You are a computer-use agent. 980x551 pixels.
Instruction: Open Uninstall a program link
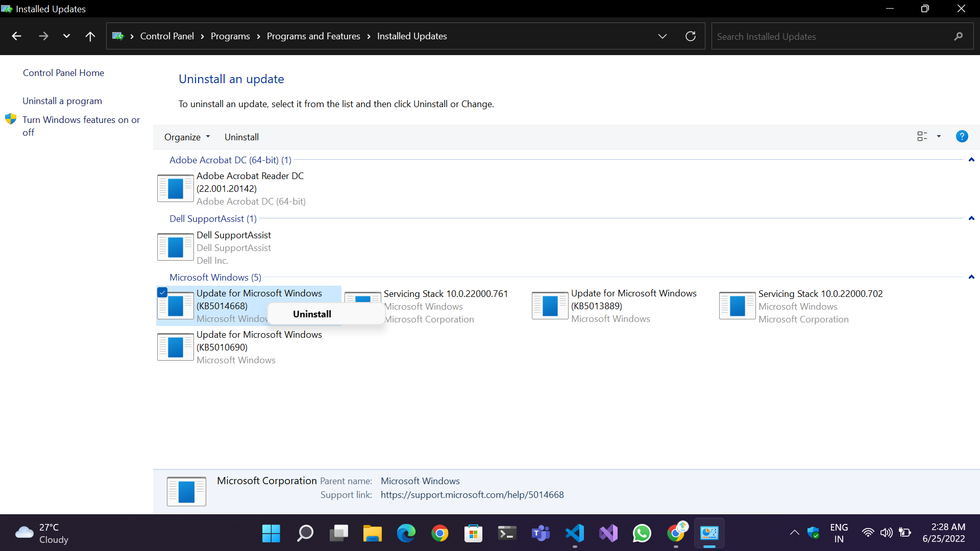point(62,101)
